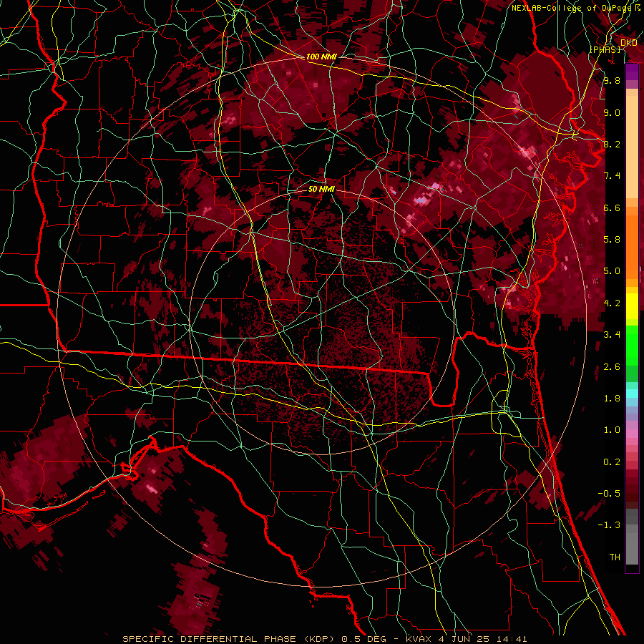Click the 6.6 legend value
Viewport: 644px width, 644px height.
(612, 208)
